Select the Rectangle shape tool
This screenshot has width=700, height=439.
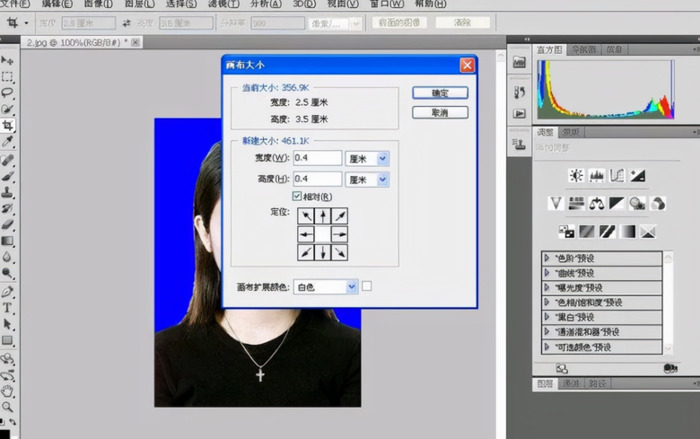pos(7,341)
